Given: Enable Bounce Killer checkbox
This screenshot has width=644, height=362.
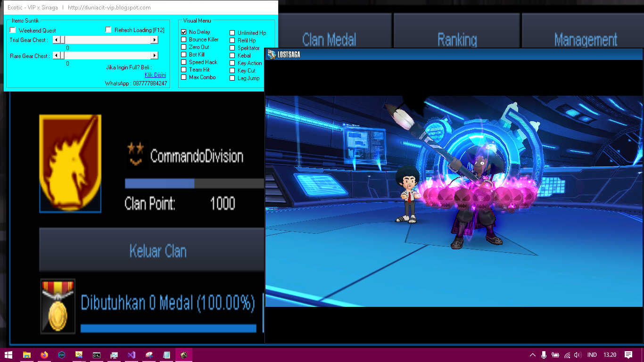Looking at the screenshot, I should 184,40.
